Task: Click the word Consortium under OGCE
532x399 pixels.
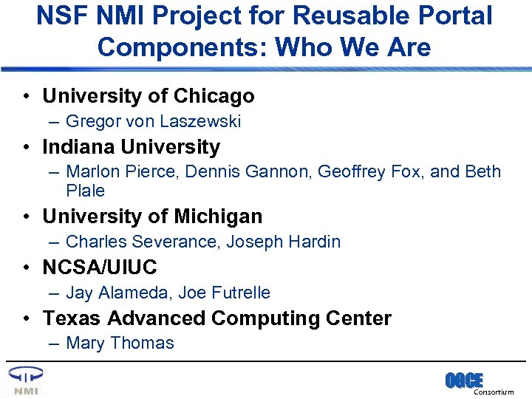Action: coord(494,392)
